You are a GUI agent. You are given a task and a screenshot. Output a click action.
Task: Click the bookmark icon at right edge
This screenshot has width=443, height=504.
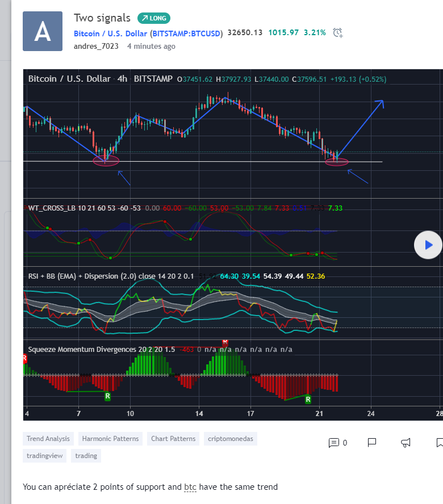(439, 443)
